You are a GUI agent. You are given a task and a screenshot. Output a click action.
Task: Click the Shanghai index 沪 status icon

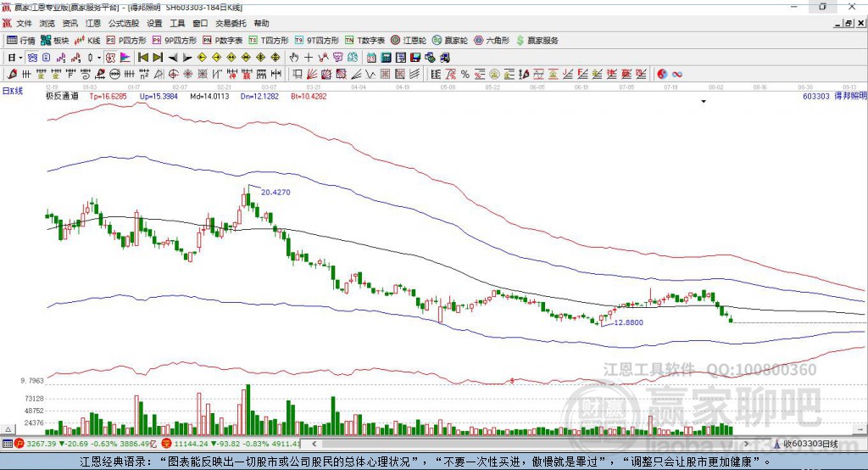click(x=19, y=444)
